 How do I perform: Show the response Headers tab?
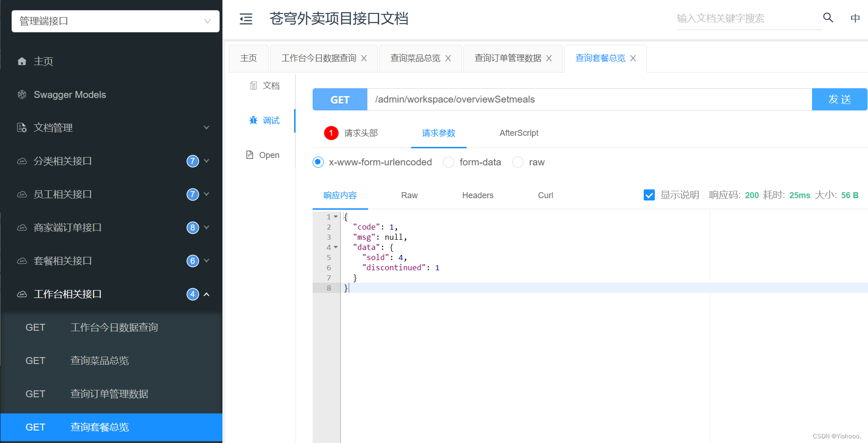(x=478, y=195)
